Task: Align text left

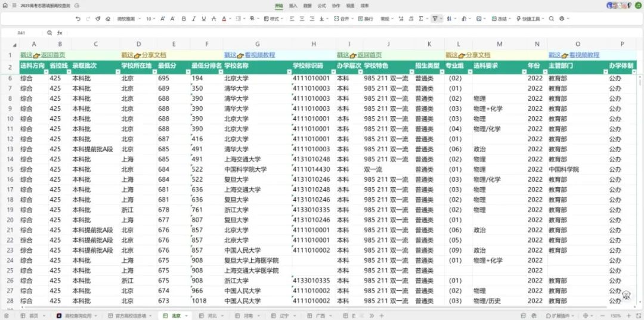Action: (292, 19)
